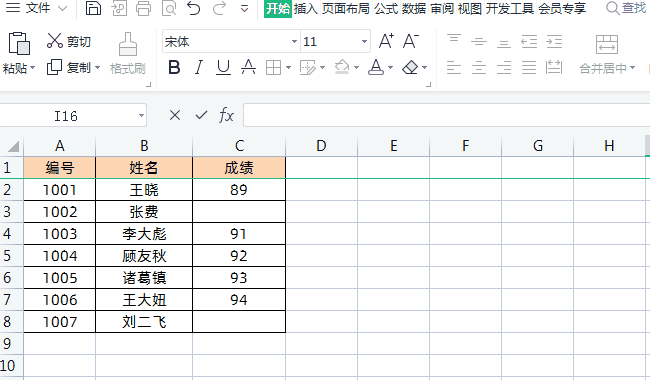Image resolution: width=650 pixels, height=380 pixels.
Task: Select the Format Painter (格式刷) tool
Action: point(128,54)
